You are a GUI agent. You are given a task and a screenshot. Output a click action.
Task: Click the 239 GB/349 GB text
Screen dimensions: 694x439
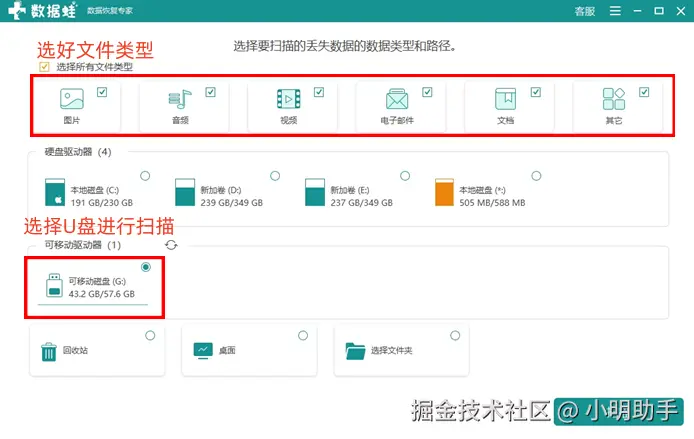pos(231,203)
